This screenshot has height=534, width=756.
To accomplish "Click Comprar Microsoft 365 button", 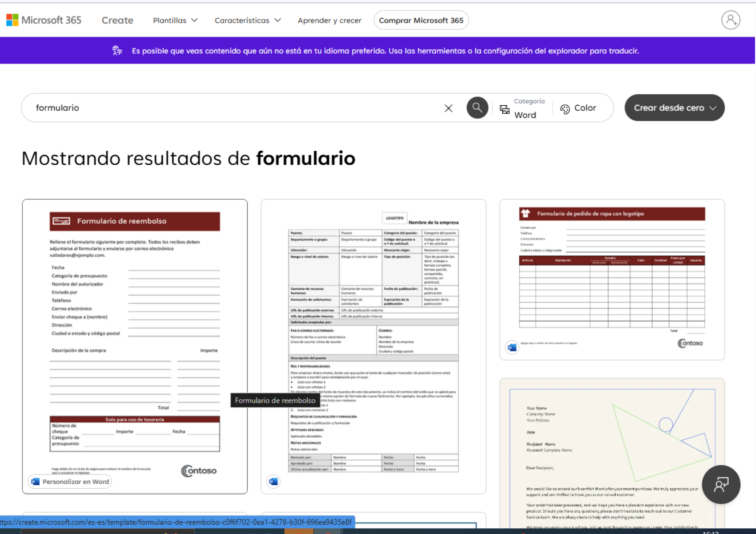I will (x=421, y=20).
